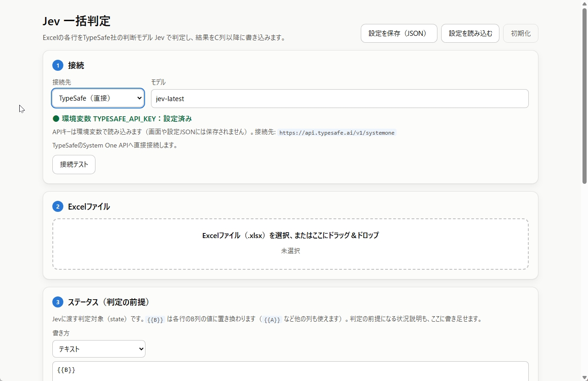Click the step 3 badge beside ステータス

(x=58, y=302)
